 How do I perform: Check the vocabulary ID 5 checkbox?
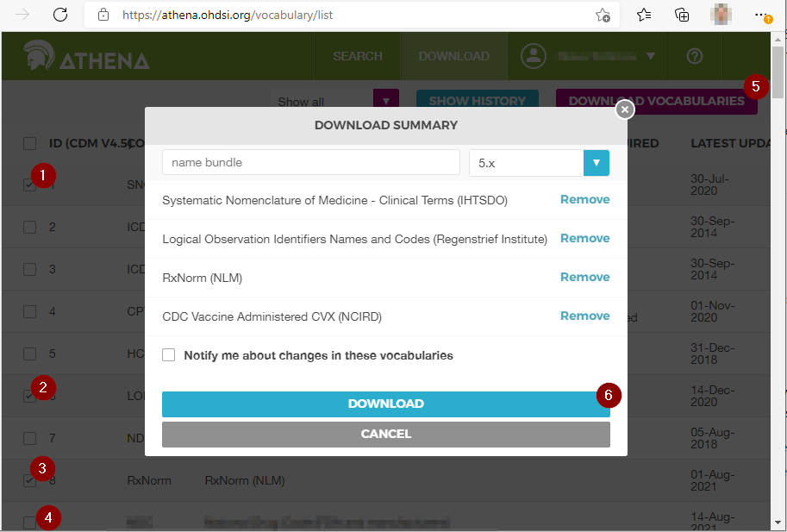29,354
